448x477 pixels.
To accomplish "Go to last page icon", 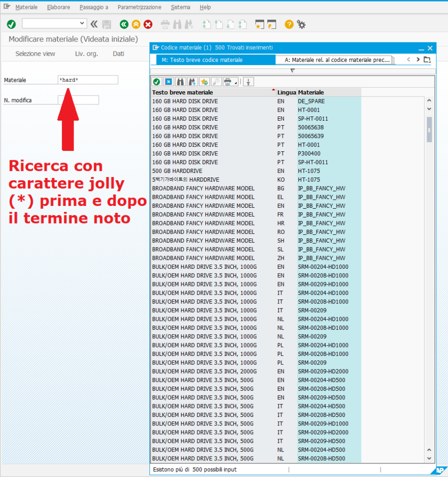I will 243,24.
